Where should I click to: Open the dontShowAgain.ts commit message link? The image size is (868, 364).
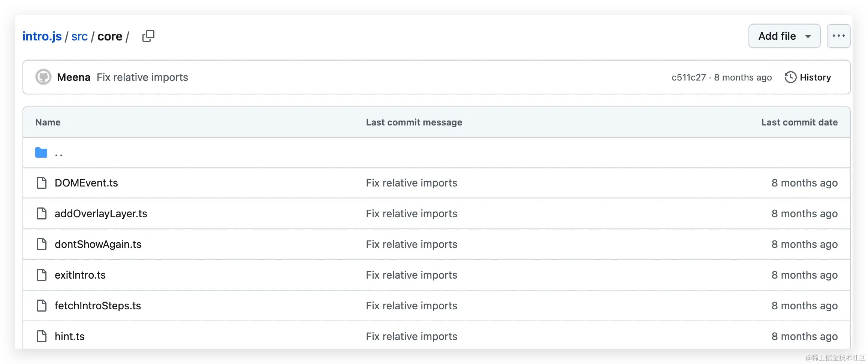click(412, 244)
